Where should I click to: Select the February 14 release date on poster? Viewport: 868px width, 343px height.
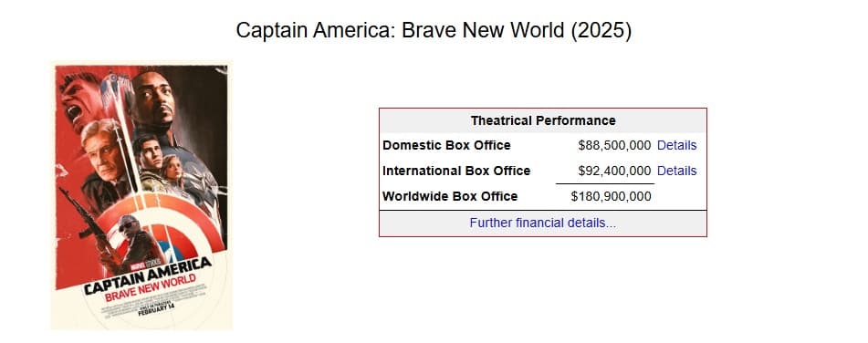pos(156,306)
